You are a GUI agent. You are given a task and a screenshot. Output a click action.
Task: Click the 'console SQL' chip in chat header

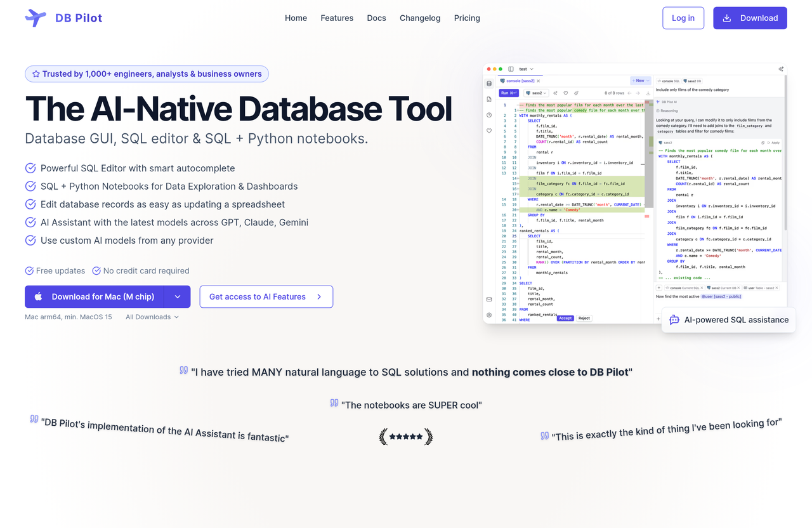(x=668, y=81)
